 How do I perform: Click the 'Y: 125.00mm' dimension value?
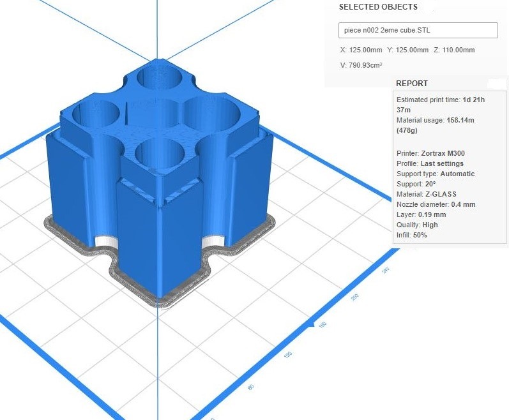point(407,50)
